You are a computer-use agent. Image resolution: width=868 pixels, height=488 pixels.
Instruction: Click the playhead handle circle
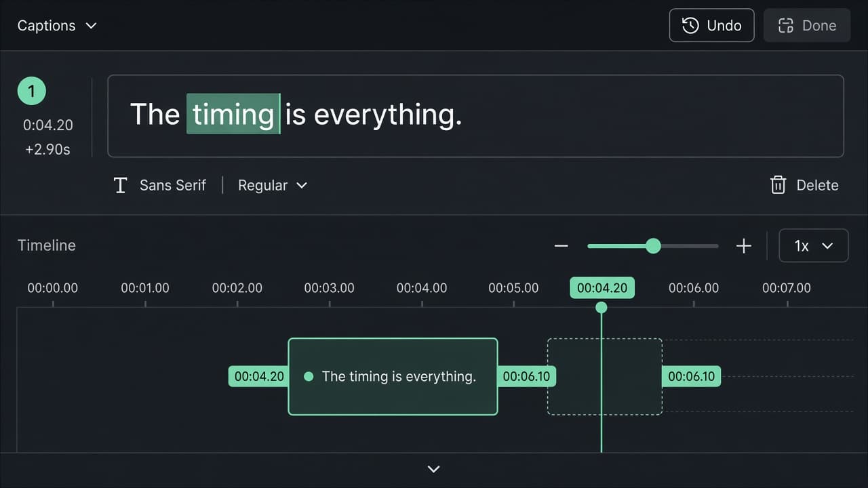click(601, 308)
